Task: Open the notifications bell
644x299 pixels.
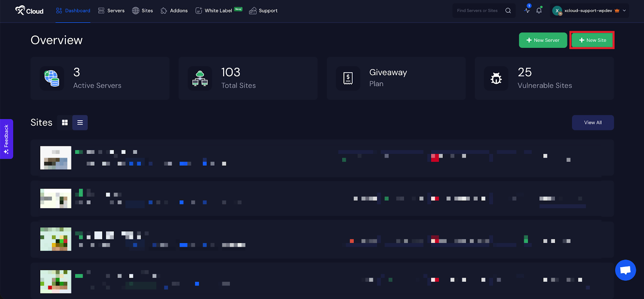Action: tap(539, 10)
